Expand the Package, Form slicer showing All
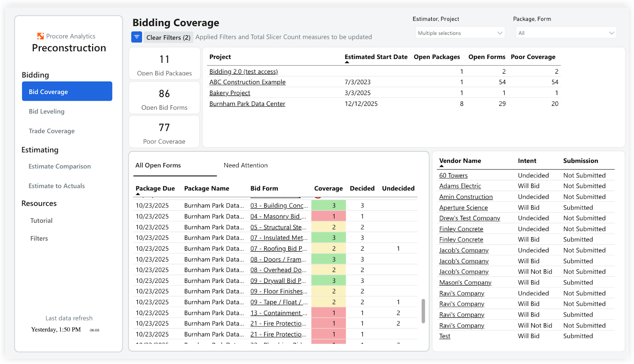Viewport: 634px width, 364px height. coord(566,33)
